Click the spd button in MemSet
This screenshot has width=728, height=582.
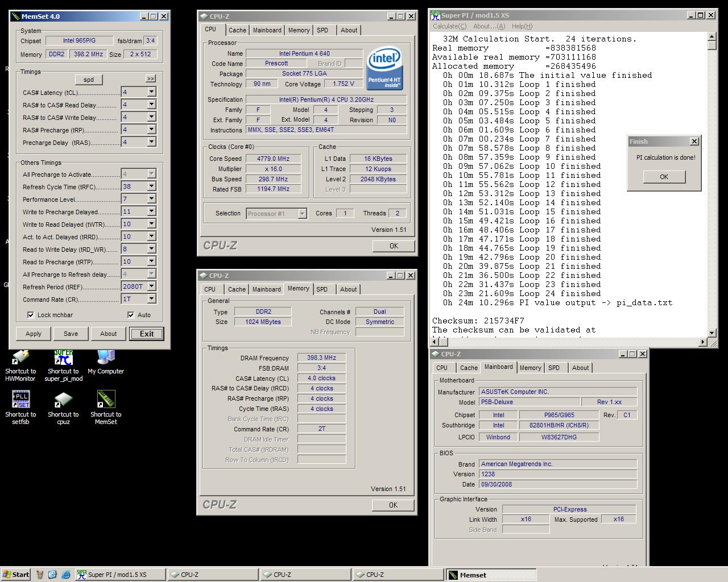pyautogui.click(x=89, y=80)
